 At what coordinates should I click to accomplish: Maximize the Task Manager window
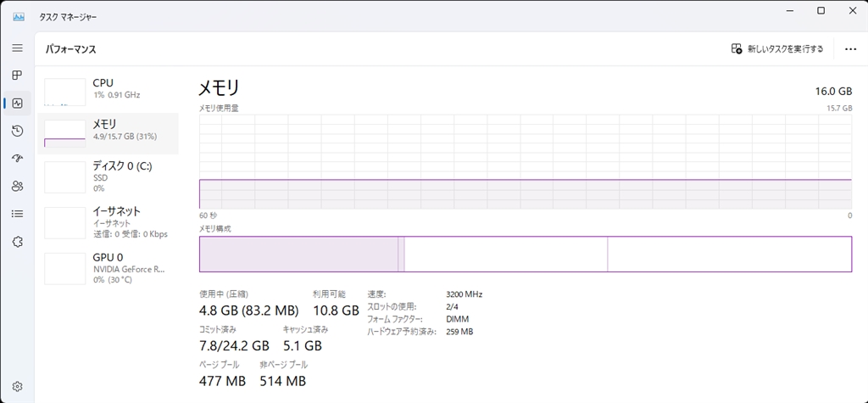point(821,10)
